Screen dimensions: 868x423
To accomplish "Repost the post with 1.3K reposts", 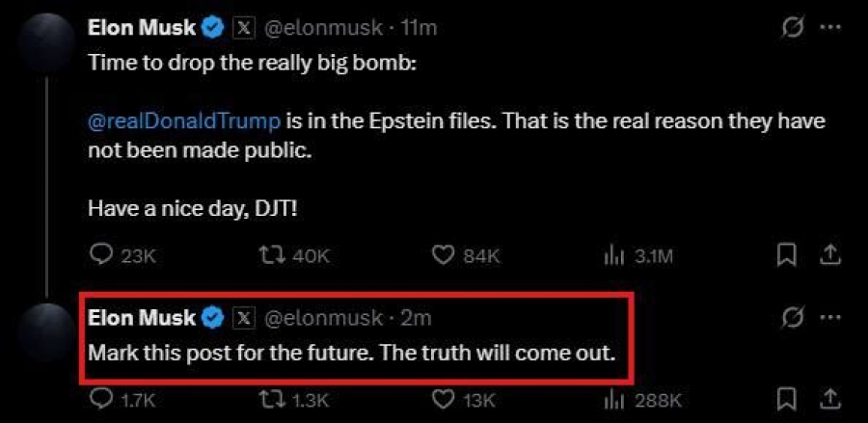I will pyautogui.click(x=294, y=400).
